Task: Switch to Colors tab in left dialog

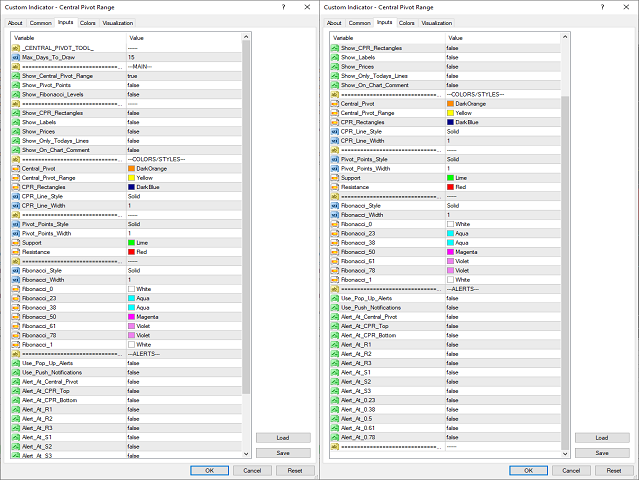Action: coord(88,22)
